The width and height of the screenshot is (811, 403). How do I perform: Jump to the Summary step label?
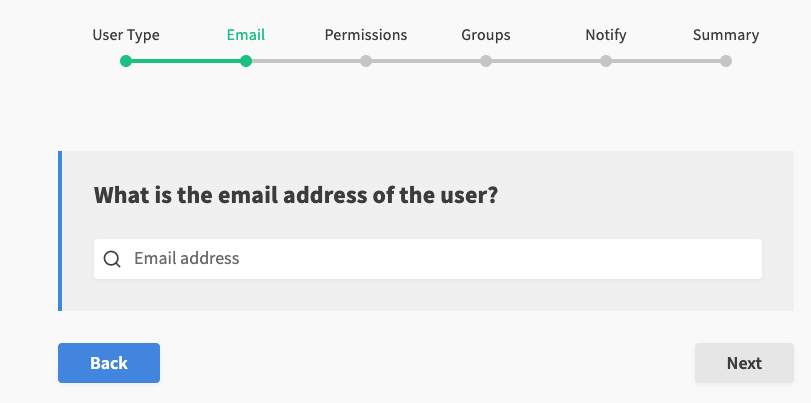[726, 35]
